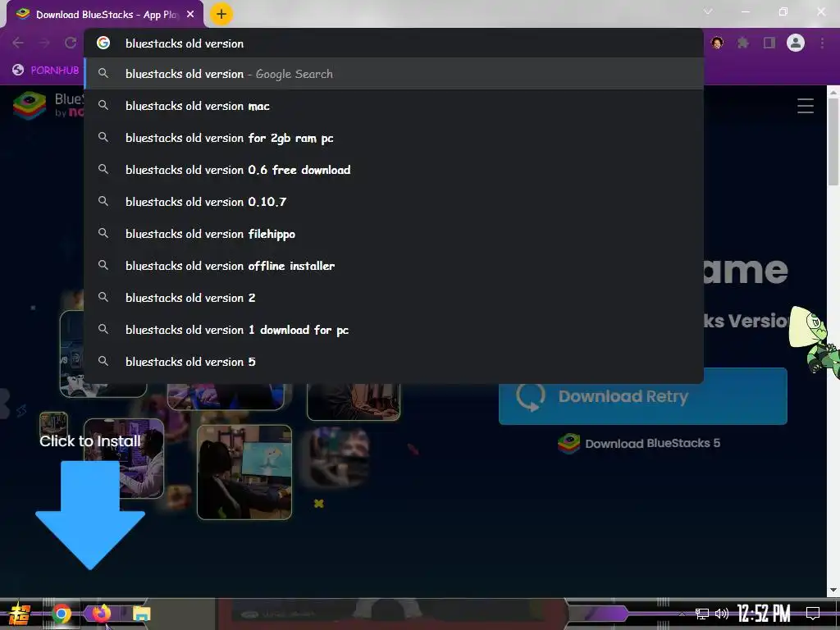Open the BlueStacks hamburger menu
Screen dimensions: 840x630
[x=806, y=106]
